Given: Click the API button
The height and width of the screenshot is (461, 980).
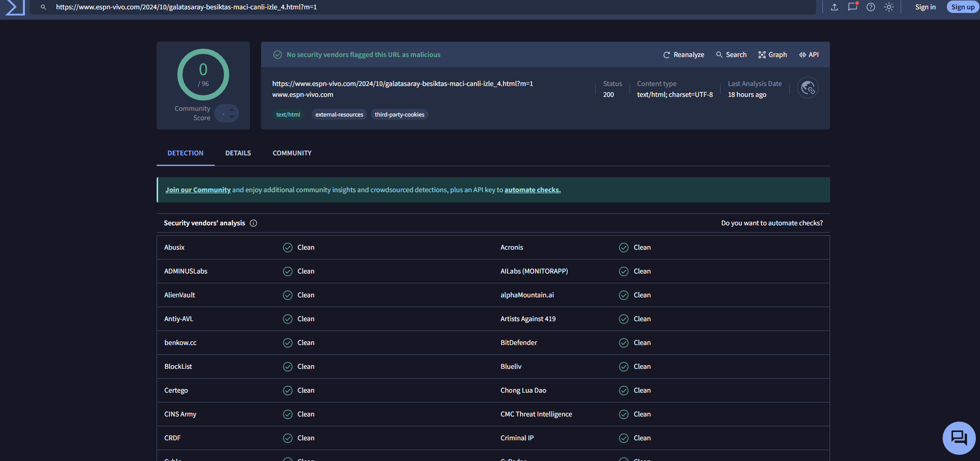Looking at the screenshot, I should (808, 55).
